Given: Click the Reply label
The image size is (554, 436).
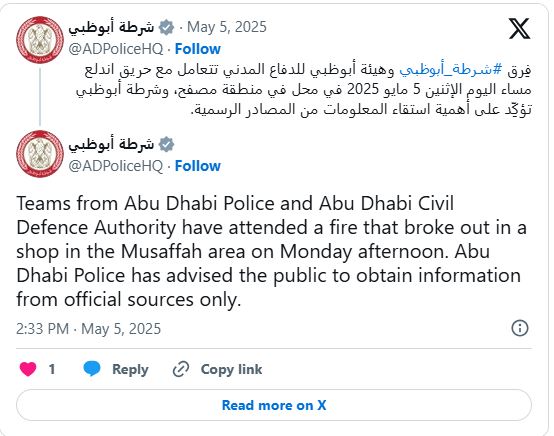Looking at the screenshot, I should tap(130, 370).
